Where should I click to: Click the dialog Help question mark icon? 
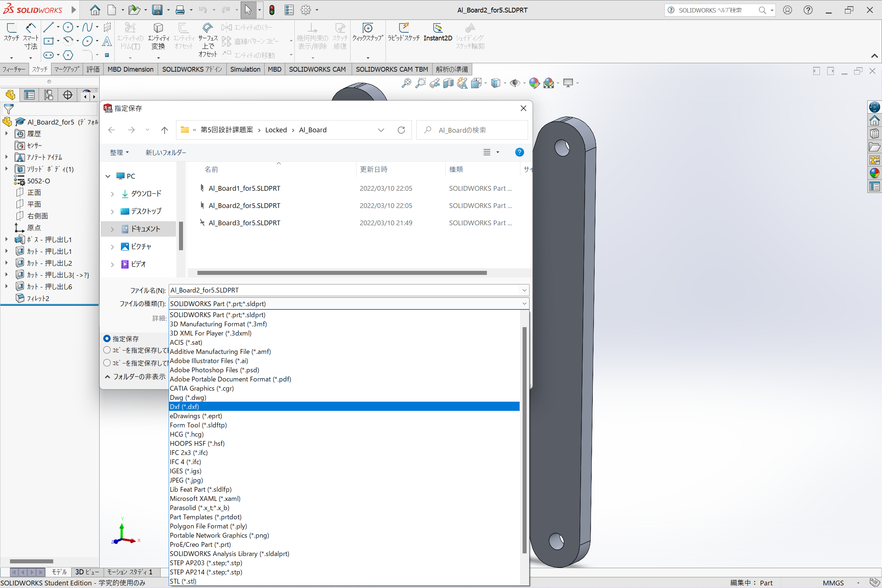(519, 152)
